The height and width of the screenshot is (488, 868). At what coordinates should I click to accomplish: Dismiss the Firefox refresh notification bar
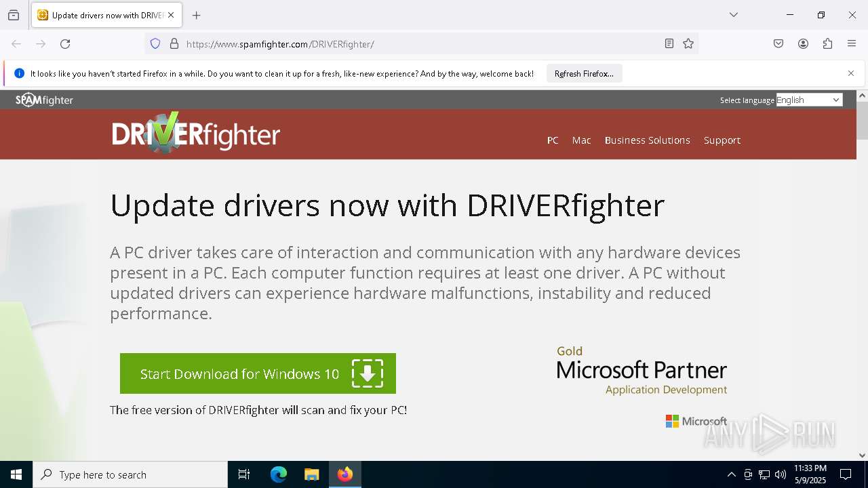tap(851, 73)
